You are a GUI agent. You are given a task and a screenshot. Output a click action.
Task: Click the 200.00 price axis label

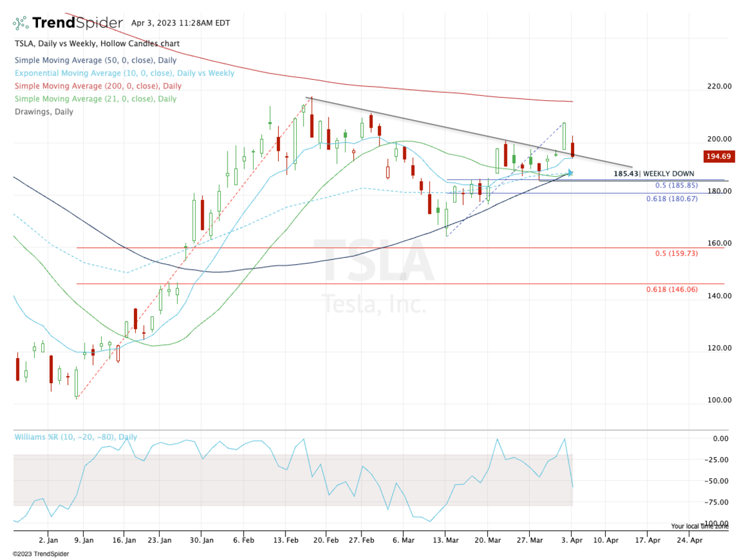[x=719, y=139]
